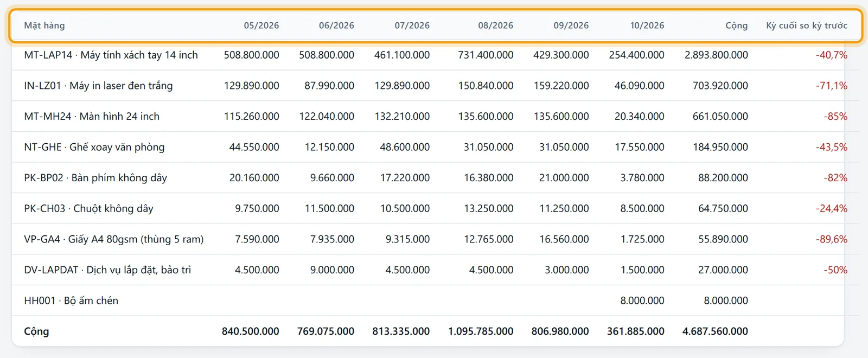868x358 pixels.
Task: Click the "Mặt hàng" column header
Action: [x=44, y=25]
